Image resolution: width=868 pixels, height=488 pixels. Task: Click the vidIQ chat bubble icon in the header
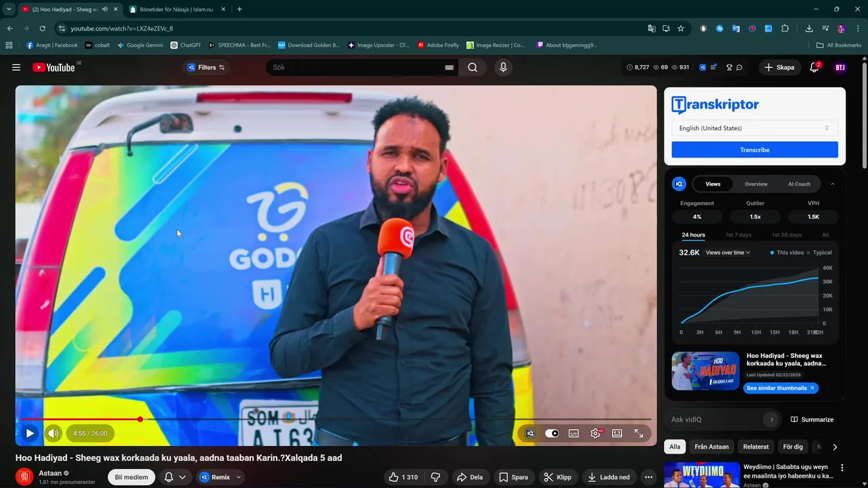click(x=739, y=67)
